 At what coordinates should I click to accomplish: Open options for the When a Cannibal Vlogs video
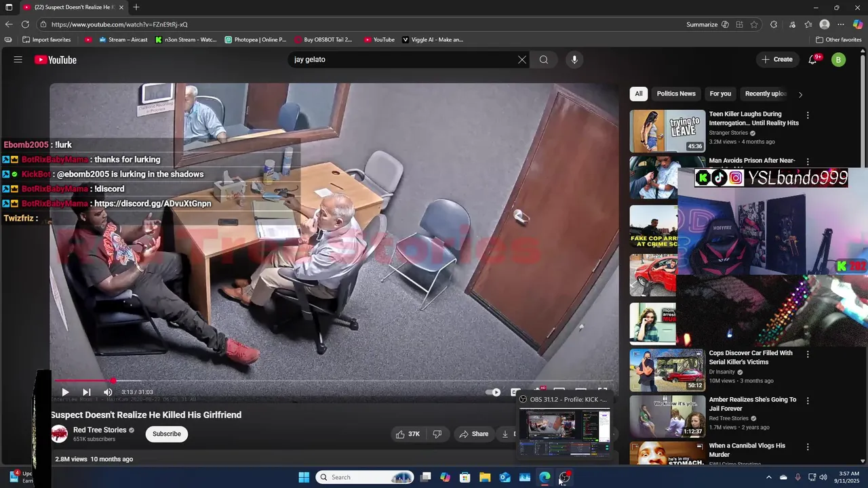pos(808,447)
